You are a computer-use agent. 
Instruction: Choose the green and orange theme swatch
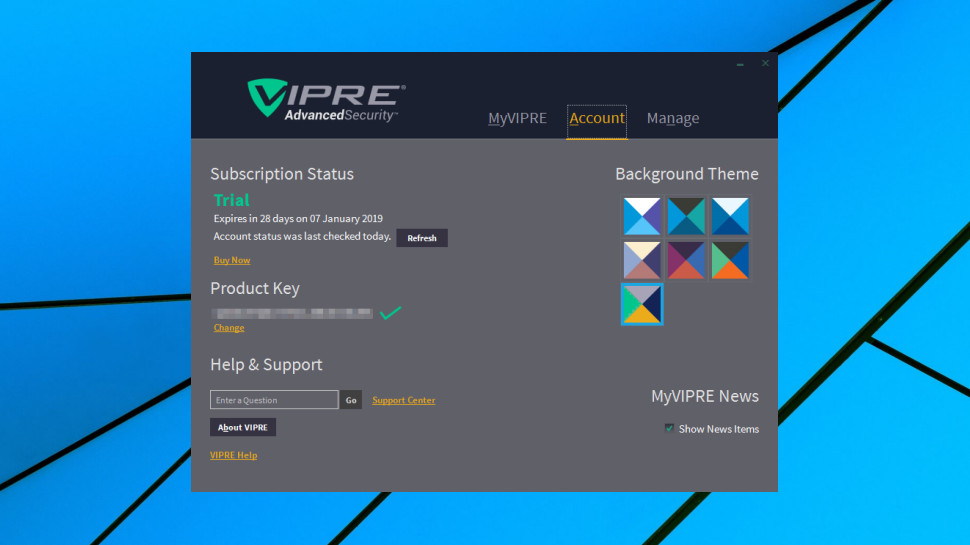[x=730, y=260]
